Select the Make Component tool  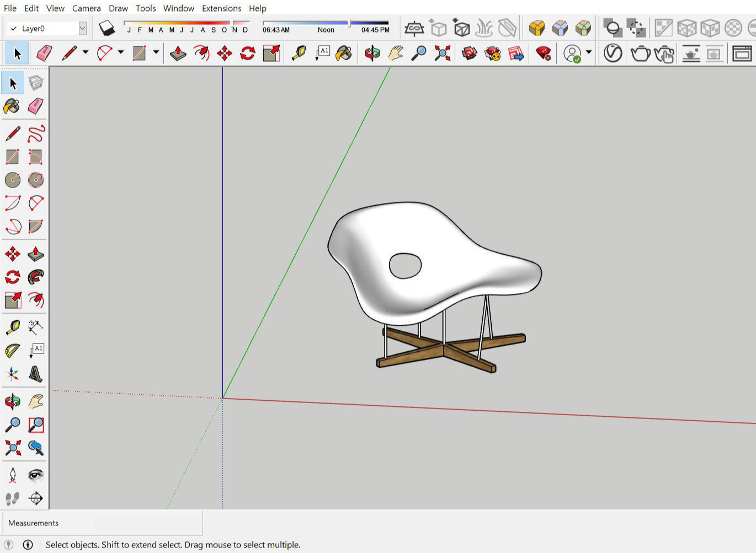coord(36,83)
